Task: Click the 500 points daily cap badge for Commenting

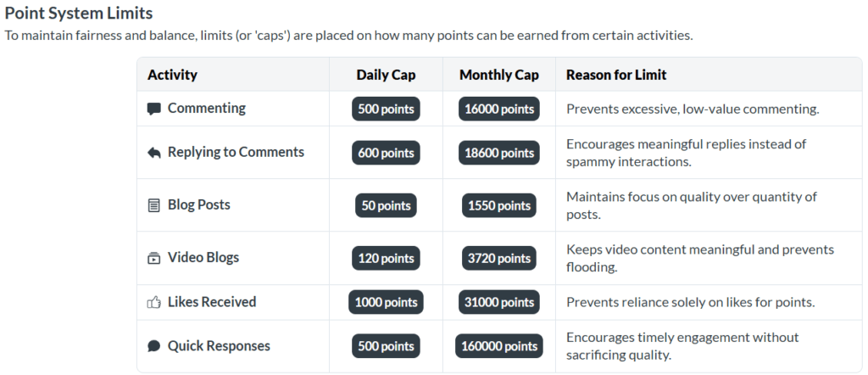Action: coord(386,109)
